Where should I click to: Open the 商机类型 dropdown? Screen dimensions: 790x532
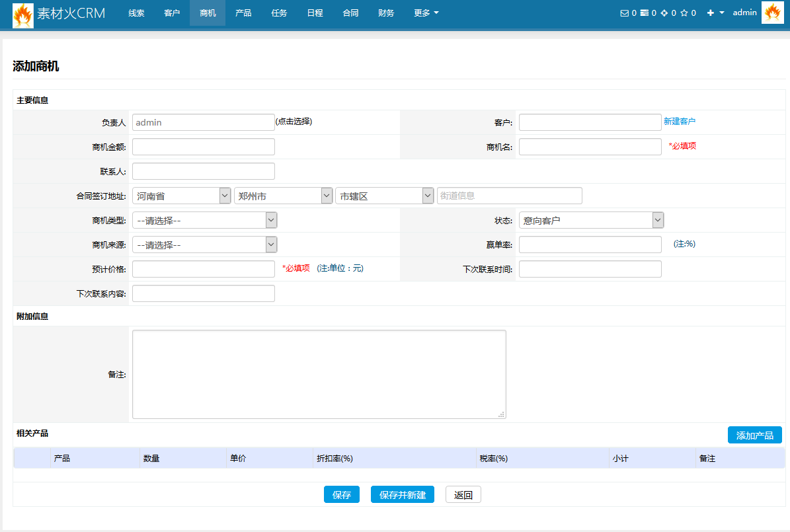(x=204, y=220)
